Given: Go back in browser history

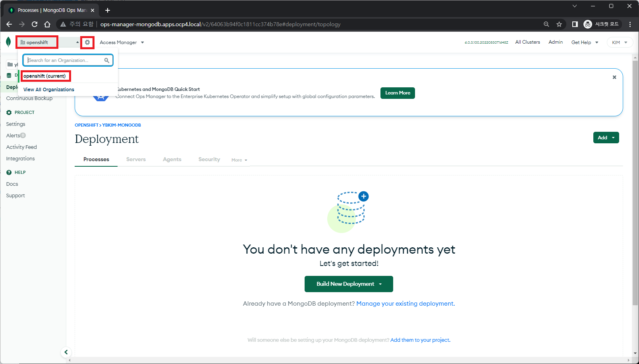Looking at the screenshot, I should tap(9, 24).
